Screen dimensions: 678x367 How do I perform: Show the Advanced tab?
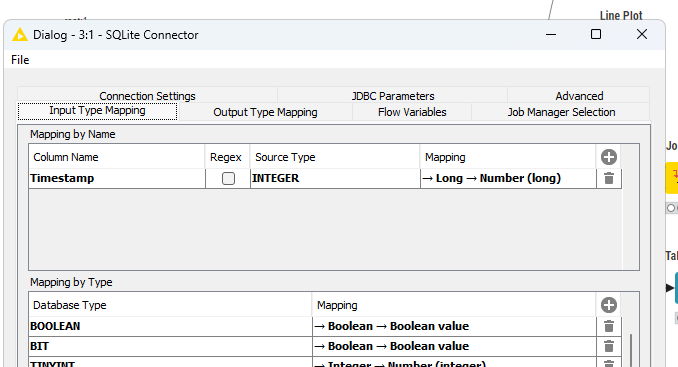click(x=579, y=96)
